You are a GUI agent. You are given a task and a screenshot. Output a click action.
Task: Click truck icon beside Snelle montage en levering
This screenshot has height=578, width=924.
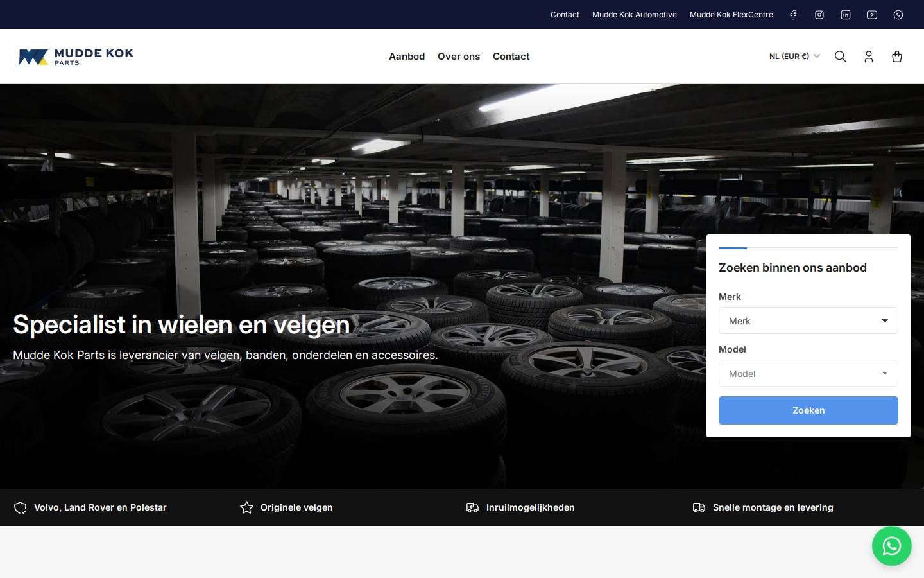[699, 508]
